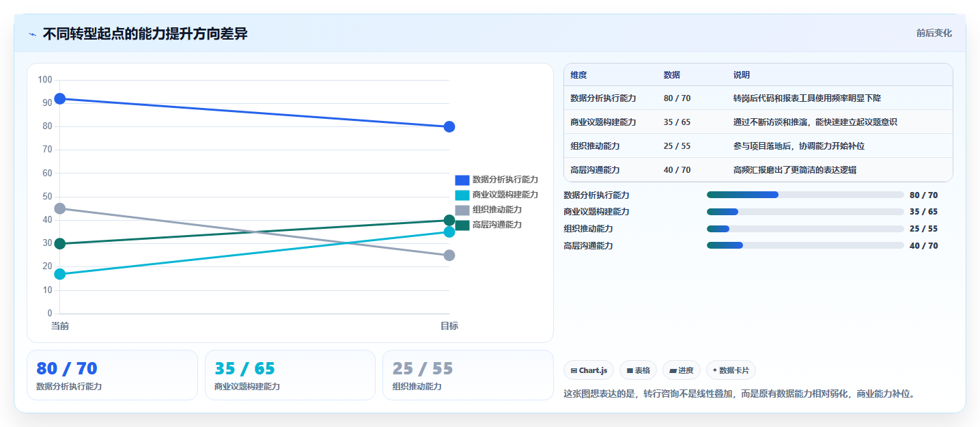
Task: Click the 数据分析执行能力 progress bar
Action: pos(805,195)
